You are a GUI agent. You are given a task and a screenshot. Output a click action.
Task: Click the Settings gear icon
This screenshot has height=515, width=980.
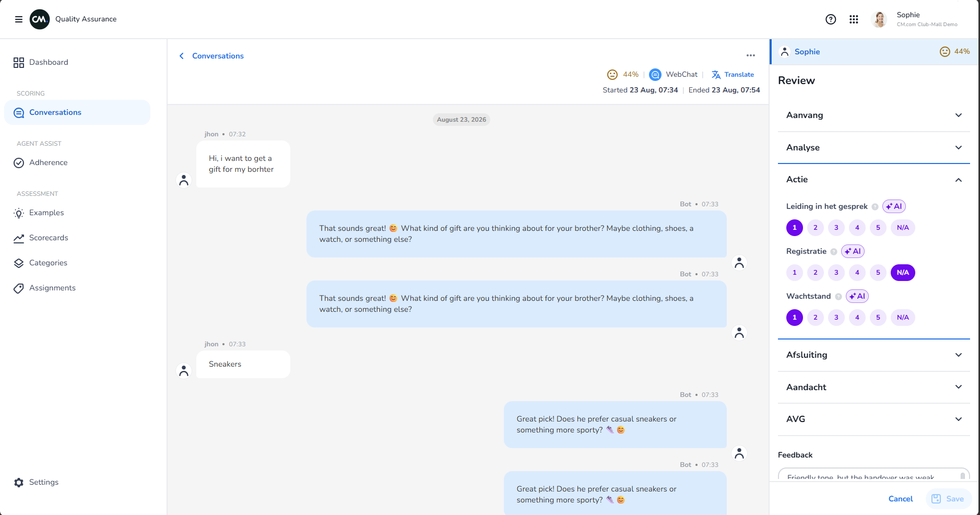coord(19,483)
